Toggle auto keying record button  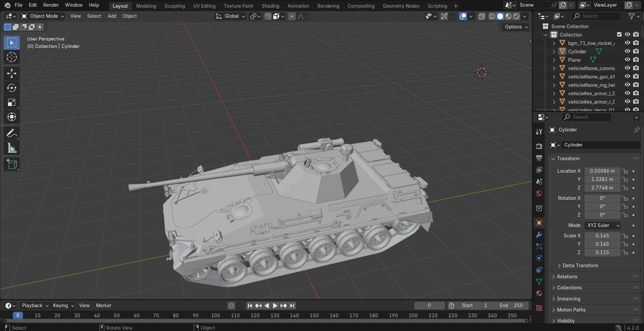click(231, 306)
